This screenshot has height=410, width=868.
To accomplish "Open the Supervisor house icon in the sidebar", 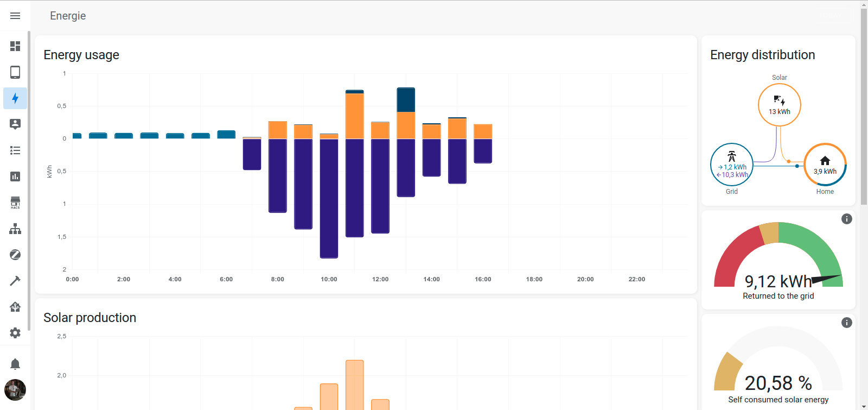I will [15, 307].
